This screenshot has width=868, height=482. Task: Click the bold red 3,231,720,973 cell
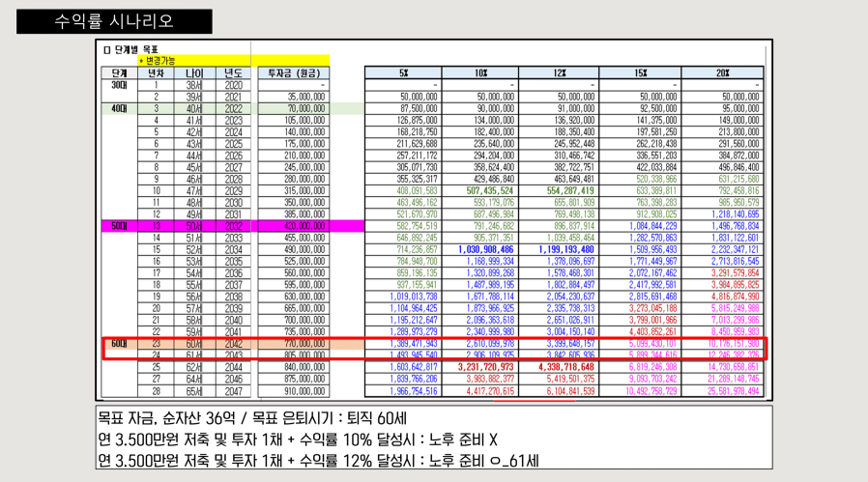pyautogui.click(x=486, y=367)
